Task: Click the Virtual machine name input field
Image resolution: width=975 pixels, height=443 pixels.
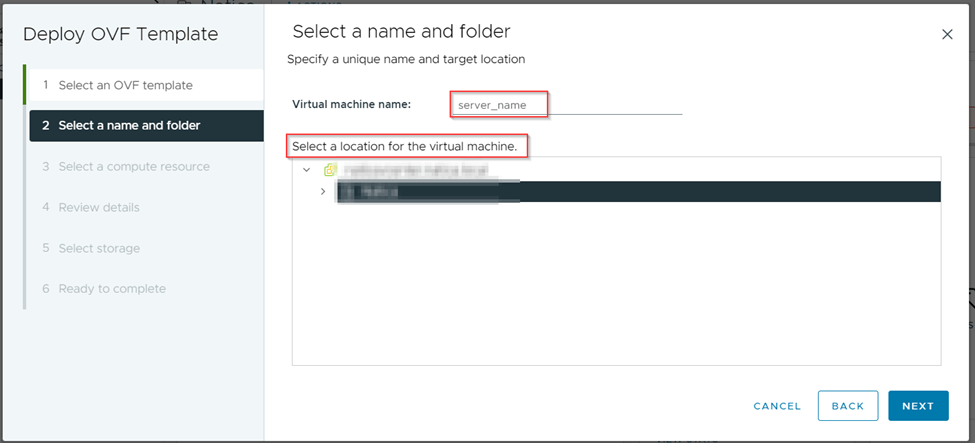Action: (x=566, y=104)
